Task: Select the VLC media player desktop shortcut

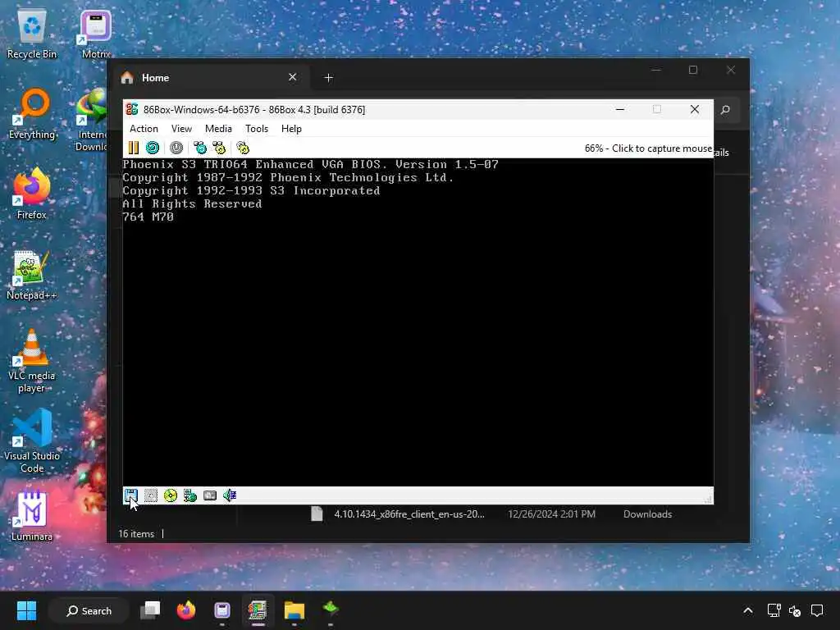Action: [32, 361]
